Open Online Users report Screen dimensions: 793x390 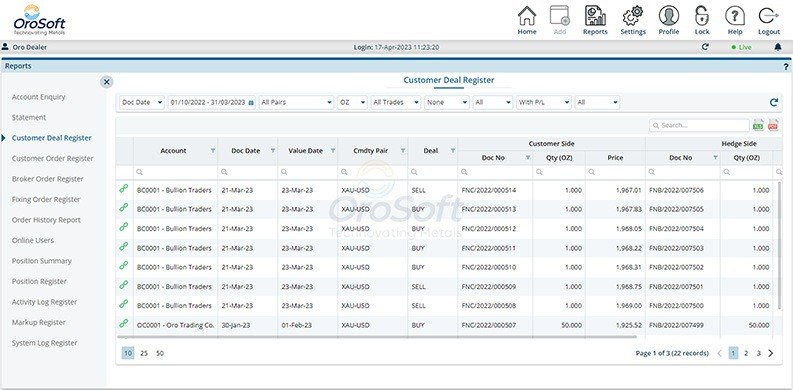pyautogui.click(x=33, y=240)
